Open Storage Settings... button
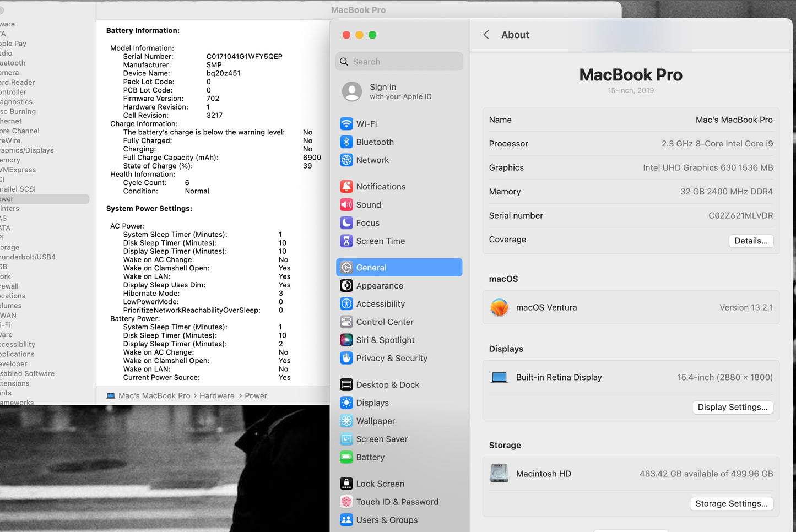Image resolution: width=796 pixels, height=532 pixels. coord(732,504)
